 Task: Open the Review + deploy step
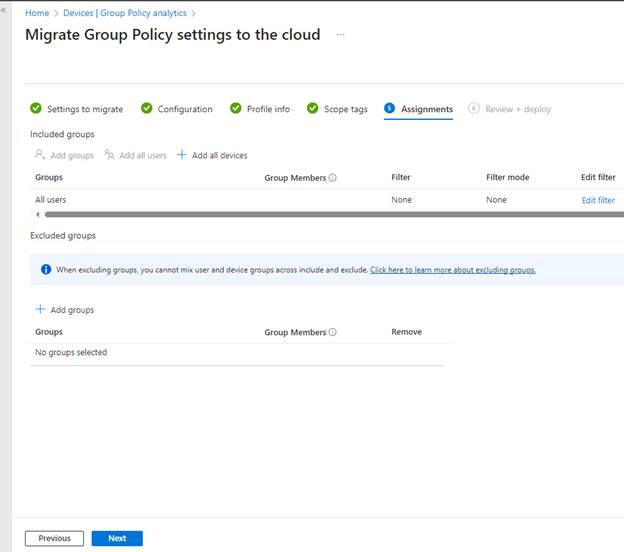(x=517, y=109)
